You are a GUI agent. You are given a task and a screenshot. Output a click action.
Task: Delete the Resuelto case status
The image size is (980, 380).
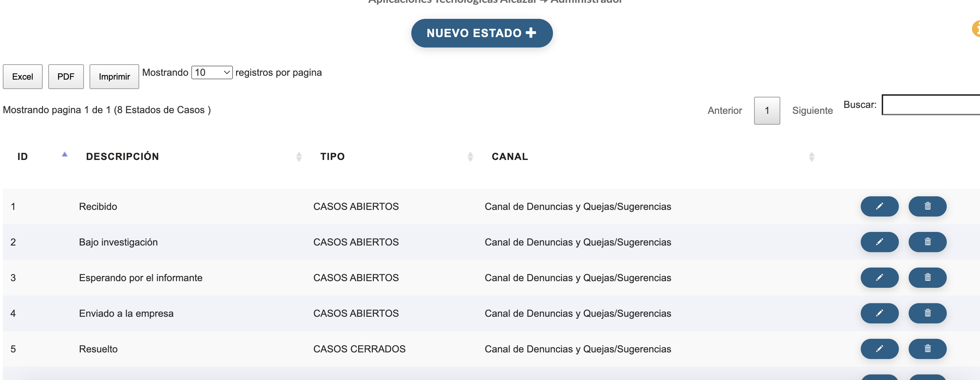click(928, 349)
